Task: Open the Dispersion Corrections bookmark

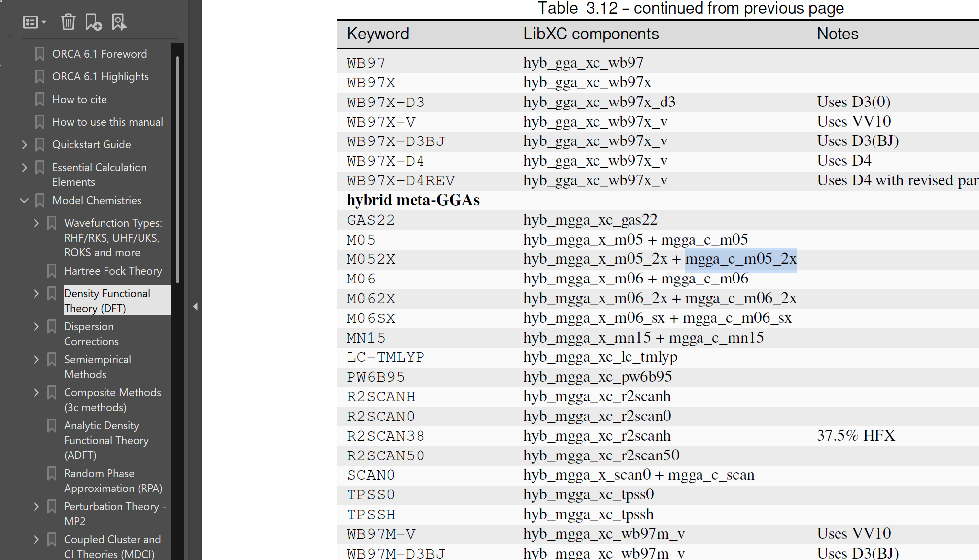Action: pyautogui.click(x=91, y=334)
